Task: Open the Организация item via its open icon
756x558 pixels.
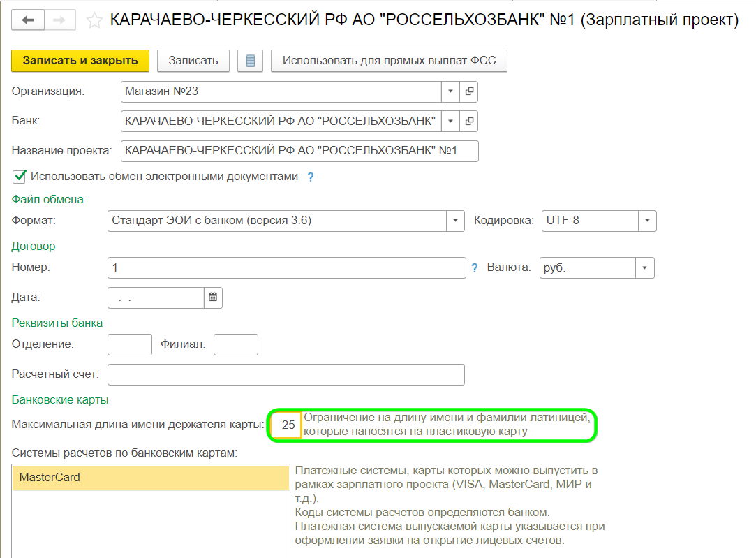Action: point(468,91)
